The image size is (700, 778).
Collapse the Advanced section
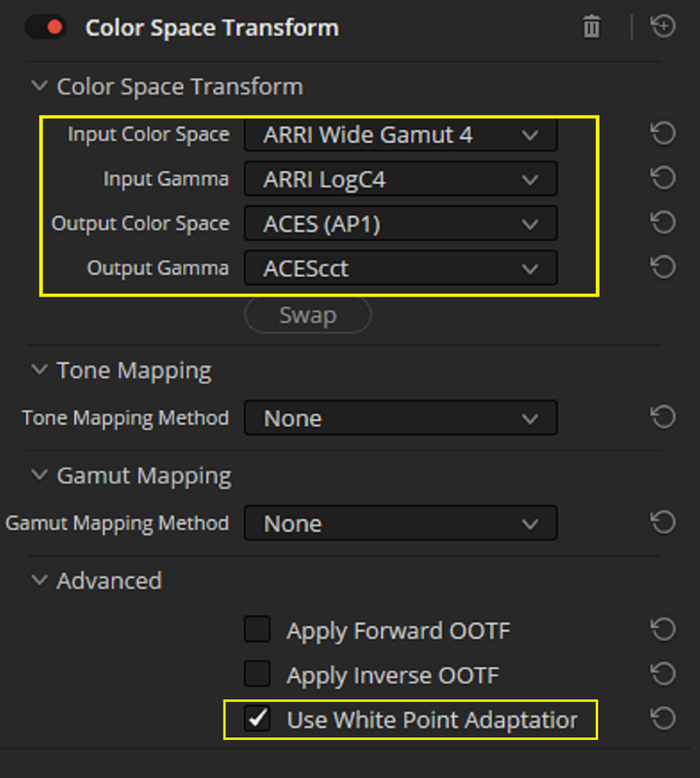[39, 581]
